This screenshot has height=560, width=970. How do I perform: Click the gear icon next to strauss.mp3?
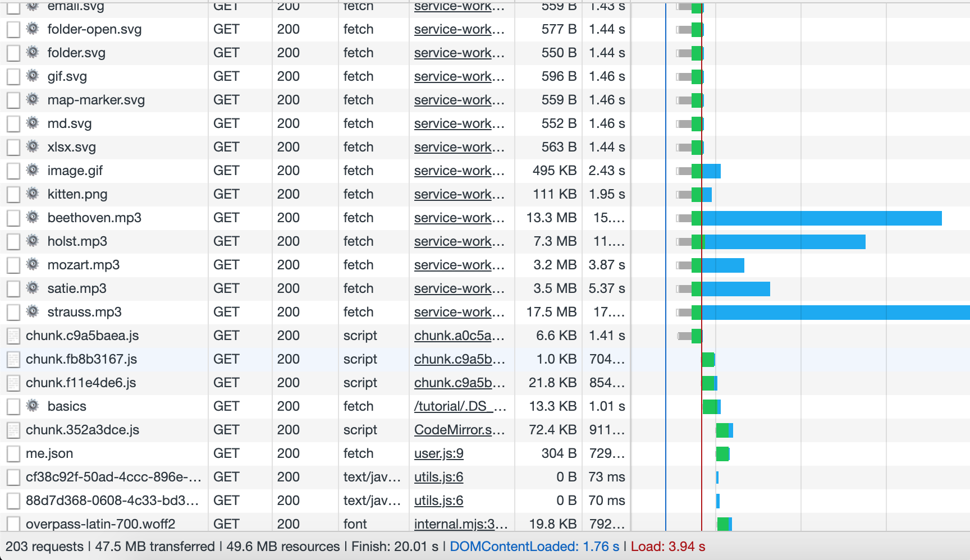[x=33, y=311]
